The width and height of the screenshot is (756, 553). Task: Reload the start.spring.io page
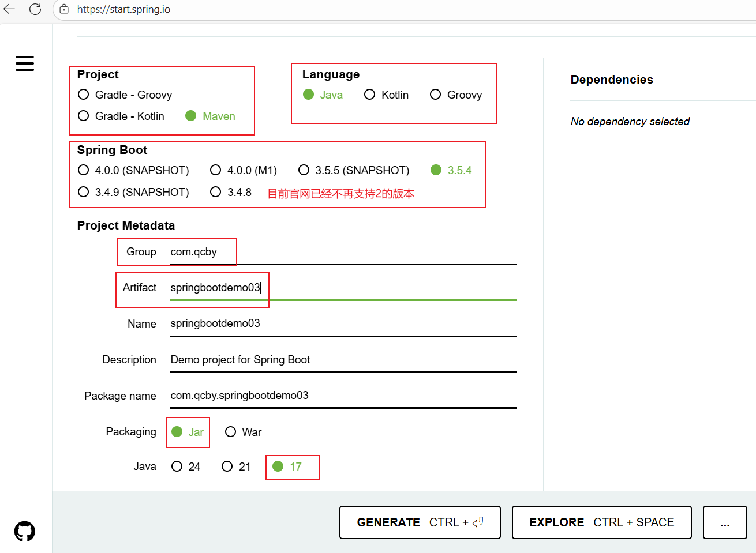tap(35, 9)
